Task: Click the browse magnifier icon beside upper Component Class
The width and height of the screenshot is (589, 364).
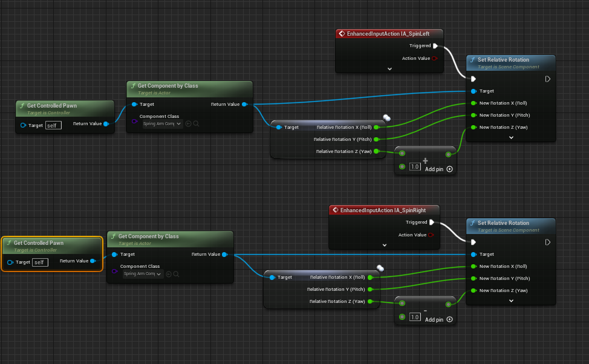Action: pyautogui.click(x=197, y=124)
